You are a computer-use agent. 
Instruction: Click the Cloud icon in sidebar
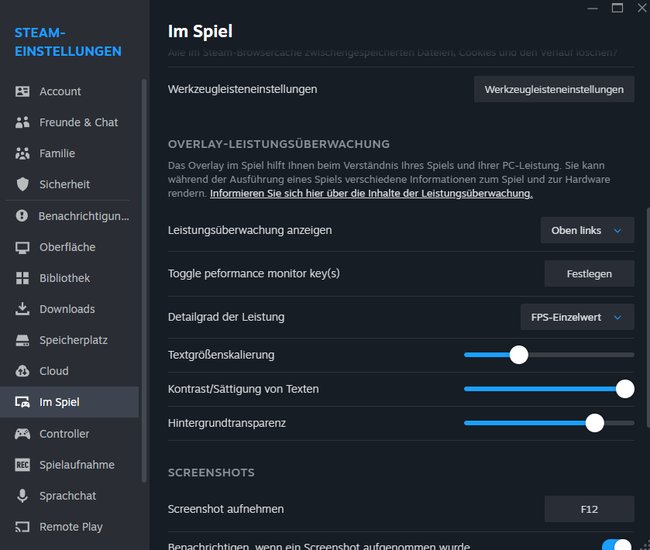(22, 371)
